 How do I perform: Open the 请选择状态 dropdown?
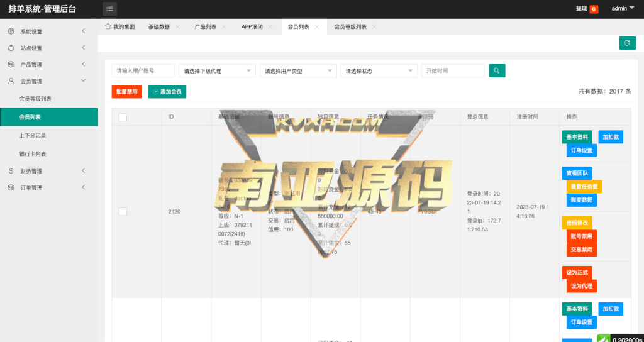(379, 70)
